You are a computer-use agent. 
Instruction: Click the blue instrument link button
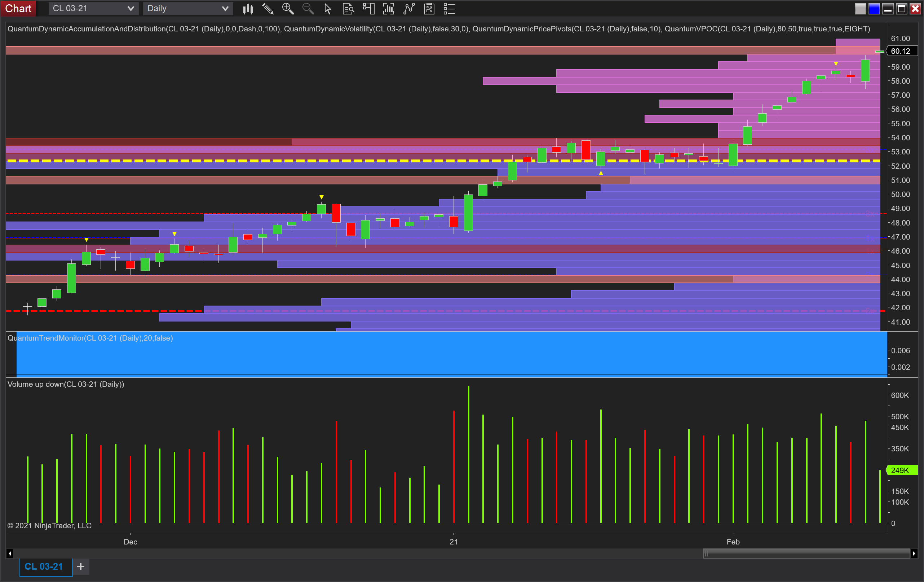(874, 8)
